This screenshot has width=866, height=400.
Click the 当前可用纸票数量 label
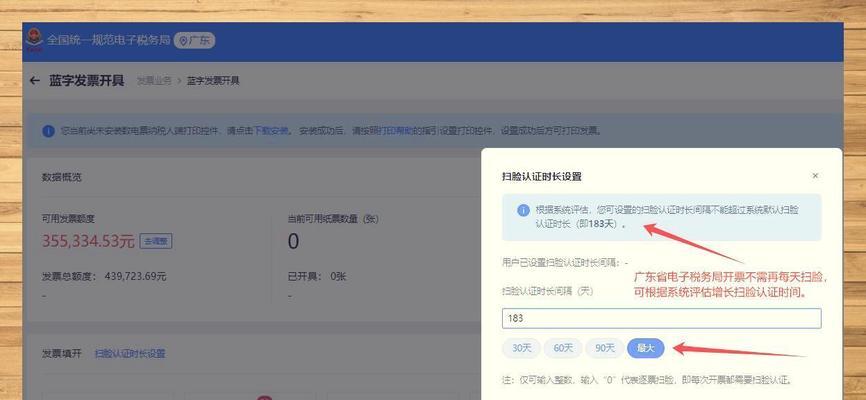(332, 219)
